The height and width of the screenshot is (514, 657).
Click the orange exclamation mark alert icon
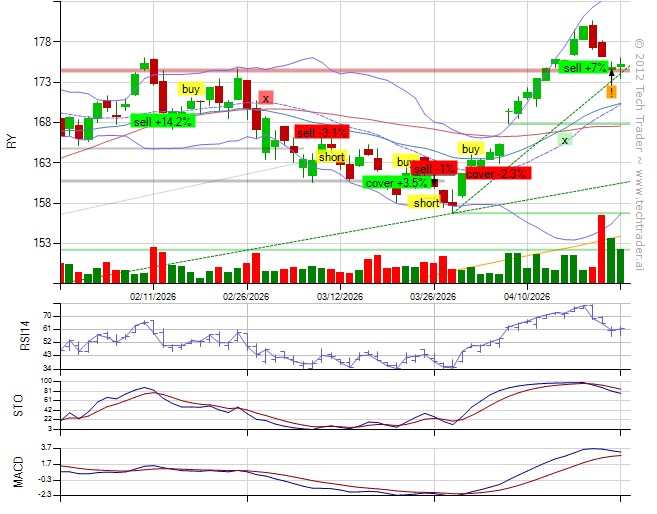611,92
